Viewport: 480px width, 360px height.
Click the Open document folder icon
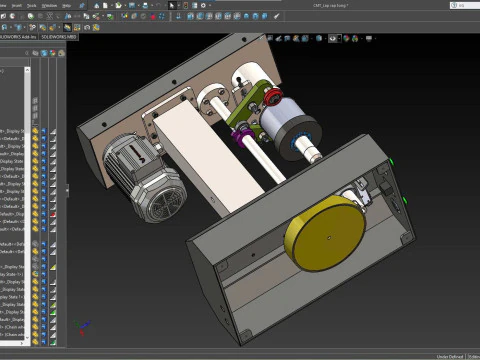118,6
